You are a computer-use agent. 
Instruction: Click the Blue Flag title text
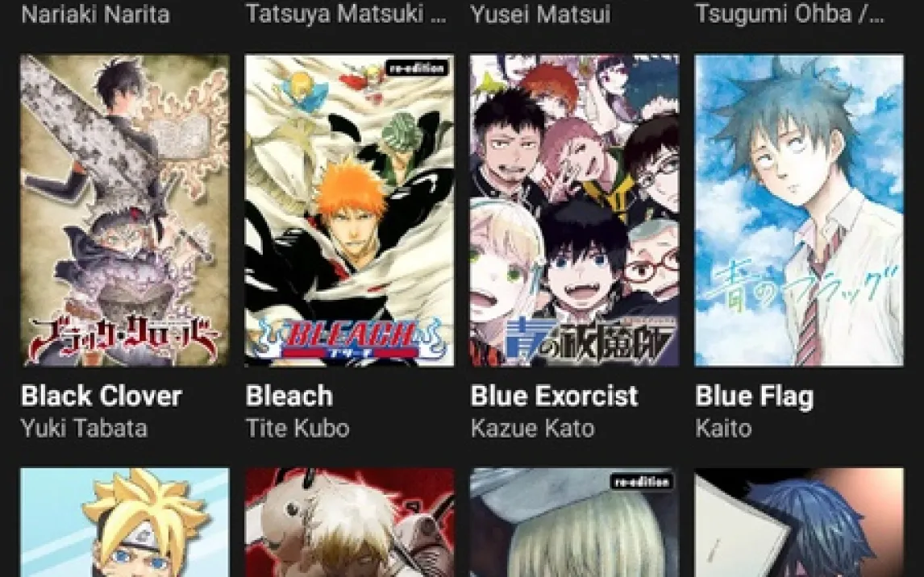[755, 396]
